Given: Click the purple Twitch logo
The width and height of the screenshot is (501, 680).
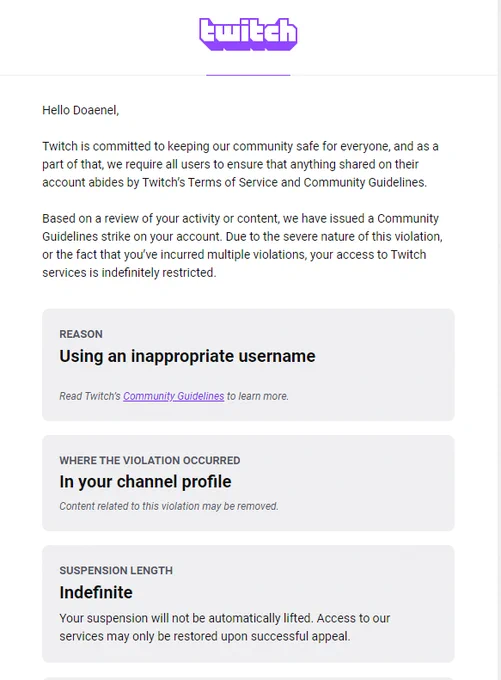Looking at the screenshot, I should 248,34.
